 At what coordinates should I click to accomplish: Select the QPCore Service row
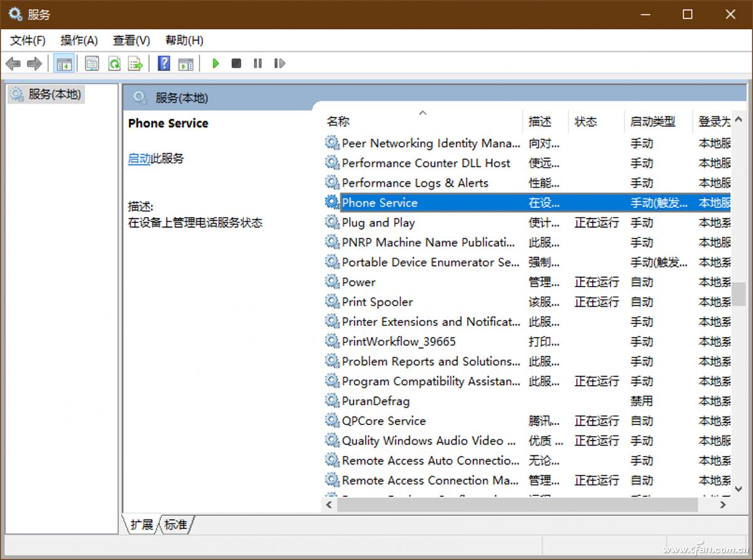(527, 421)
